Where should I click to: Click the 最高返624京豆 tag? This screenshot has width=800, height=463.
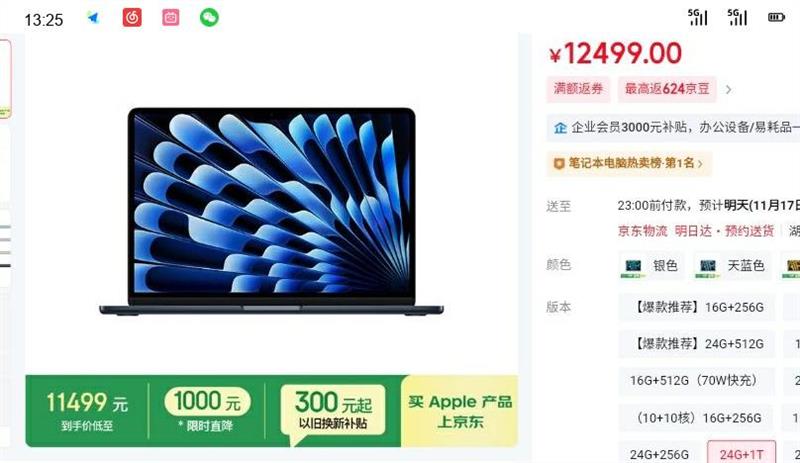tap(667, 89)
